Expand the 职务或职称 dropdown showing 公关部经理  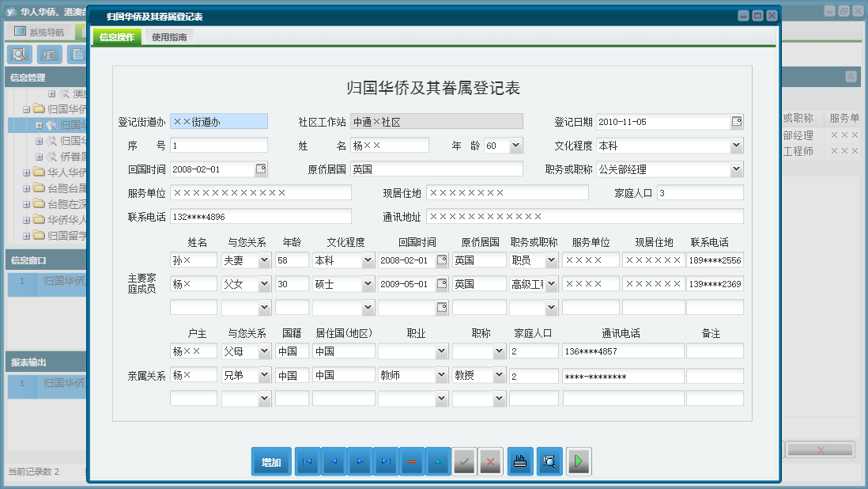coord(736,169)
